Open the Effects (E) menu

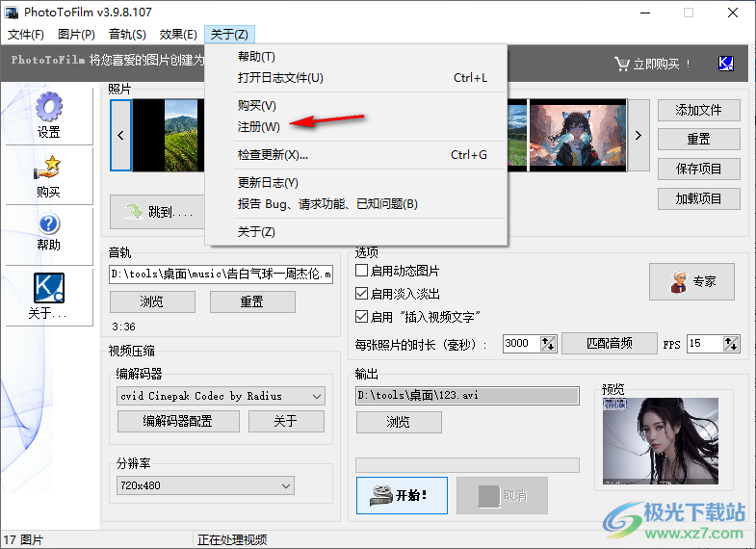pos(178,35)
